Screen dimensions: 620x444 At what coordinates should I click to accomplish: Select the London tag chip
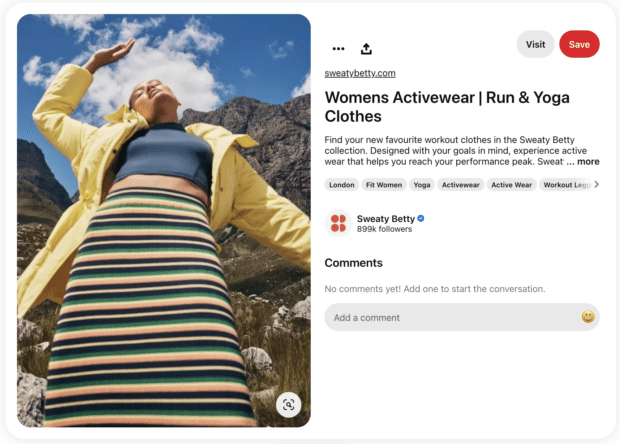(342, 185)
